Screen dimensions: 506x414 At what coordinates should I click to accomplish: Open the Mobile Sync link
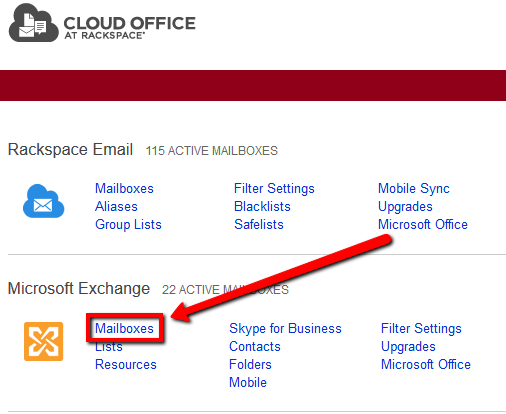point(414,188)
